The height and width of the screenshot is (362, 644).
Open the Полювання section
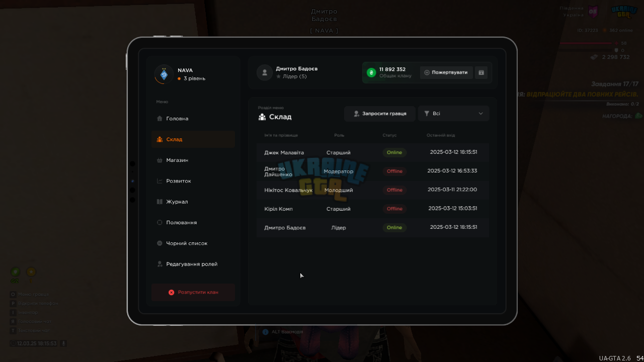tap(193, 222)
